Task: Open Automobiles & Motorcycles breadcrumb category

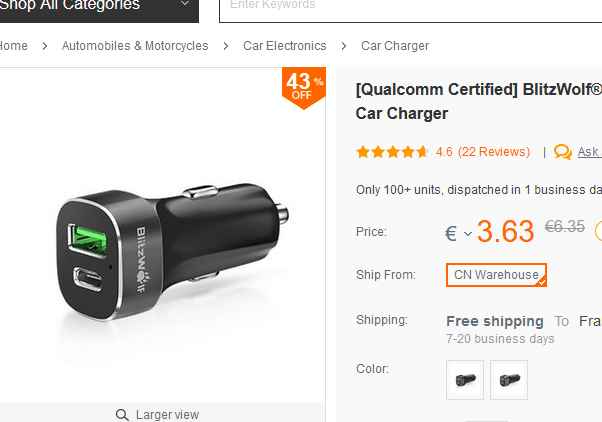Action: pyautogui.click(x=135, y=46)
